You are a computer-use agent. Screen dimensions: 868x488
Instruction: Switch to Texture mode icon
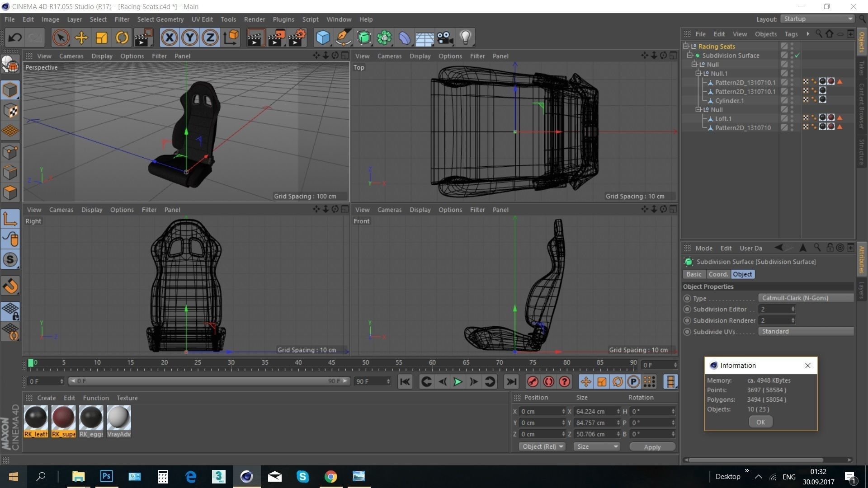10,111
